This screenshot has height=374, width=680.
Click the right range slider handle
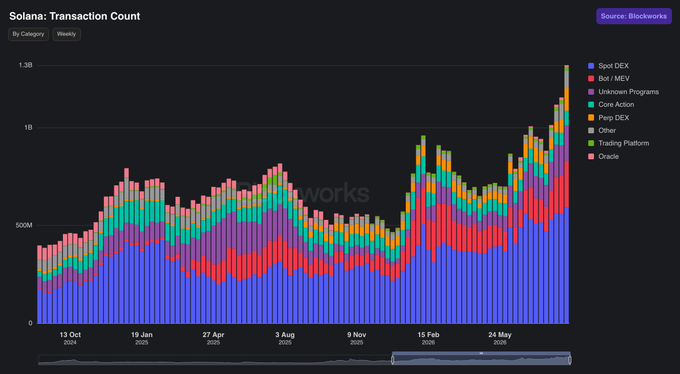(569, 360)
